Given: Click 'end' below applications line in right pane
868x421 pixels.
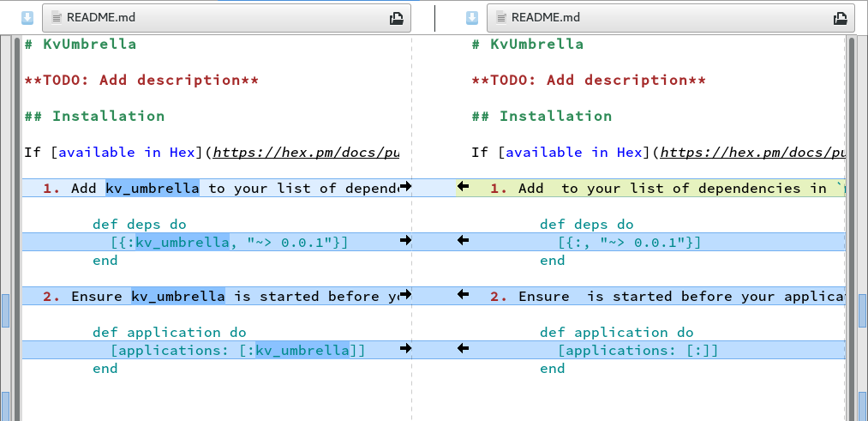Looking at the screenshot, I should click(553, 369).
